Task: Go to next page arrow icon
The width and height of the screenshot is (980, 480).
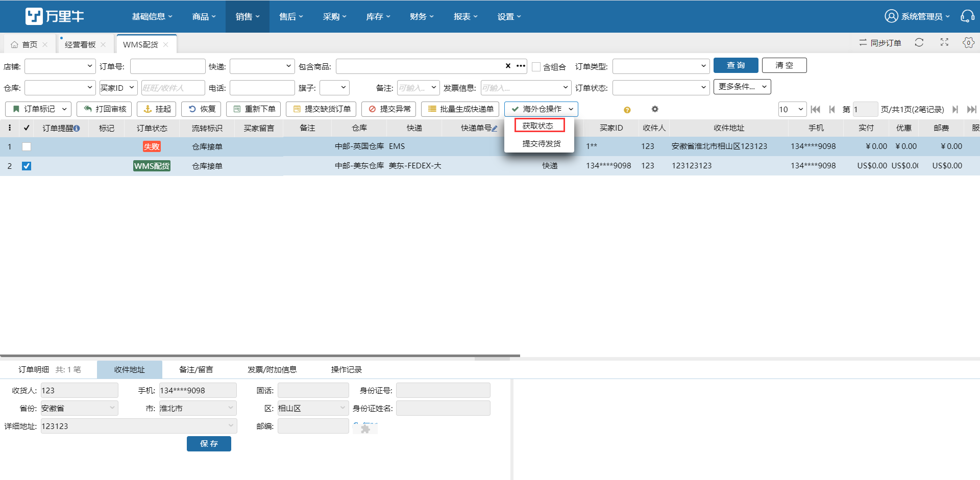Action: [x=955, y=109]
